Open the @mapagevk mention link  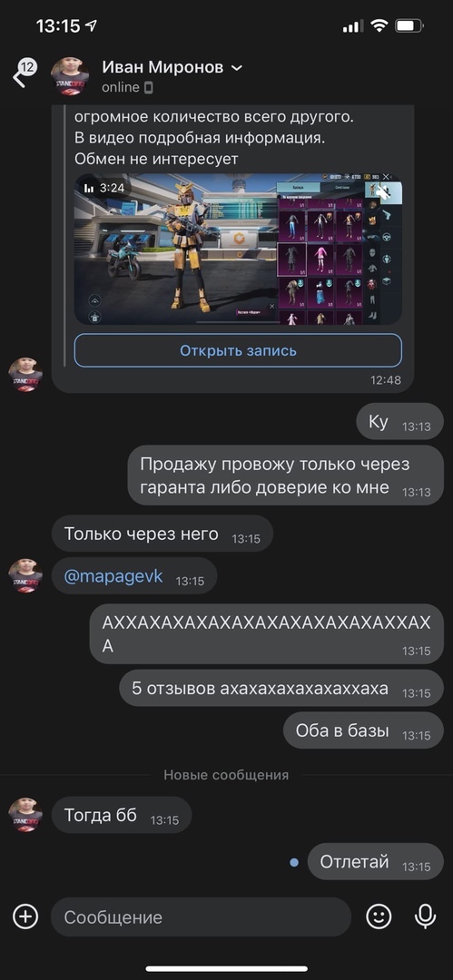[113, 576]
